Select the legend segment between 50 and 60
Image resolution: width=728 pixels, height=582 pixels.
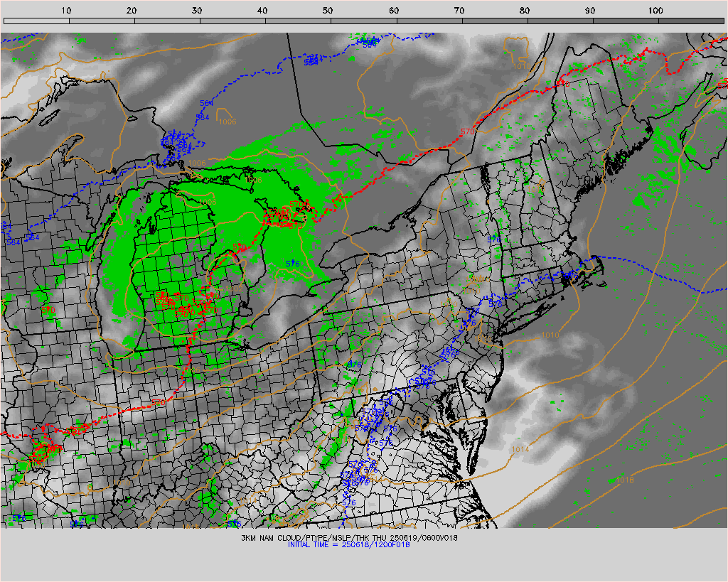pos(364,21)
